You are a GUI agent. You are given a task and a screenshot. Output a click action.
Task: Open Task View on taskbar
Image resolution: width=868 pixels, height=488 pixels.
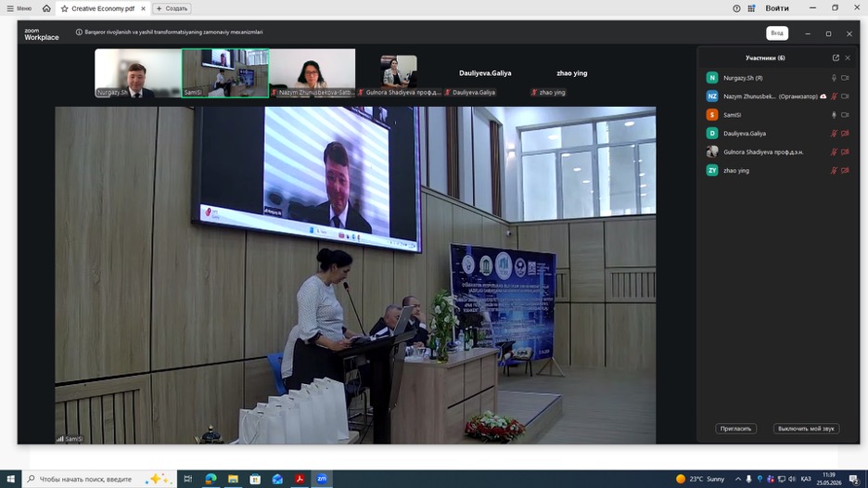(x=188, y=479)
